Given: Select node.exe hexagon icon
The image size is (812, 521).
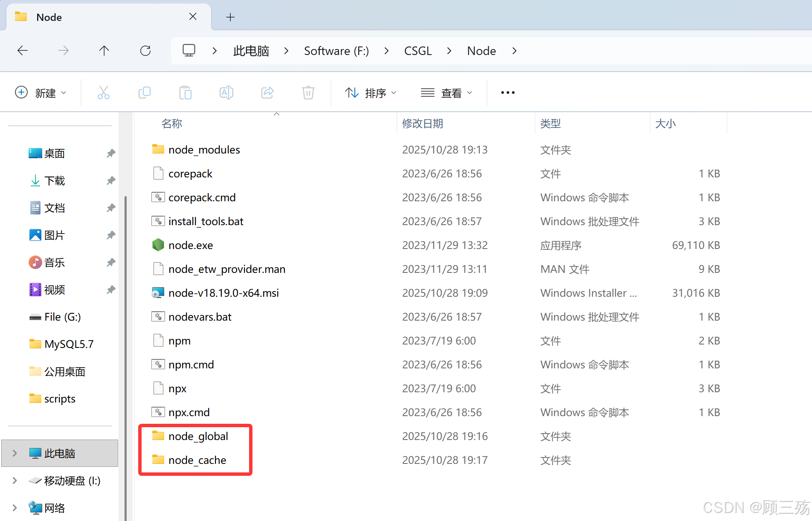Looking at the screenshot, I should click(x=158, y=245).
